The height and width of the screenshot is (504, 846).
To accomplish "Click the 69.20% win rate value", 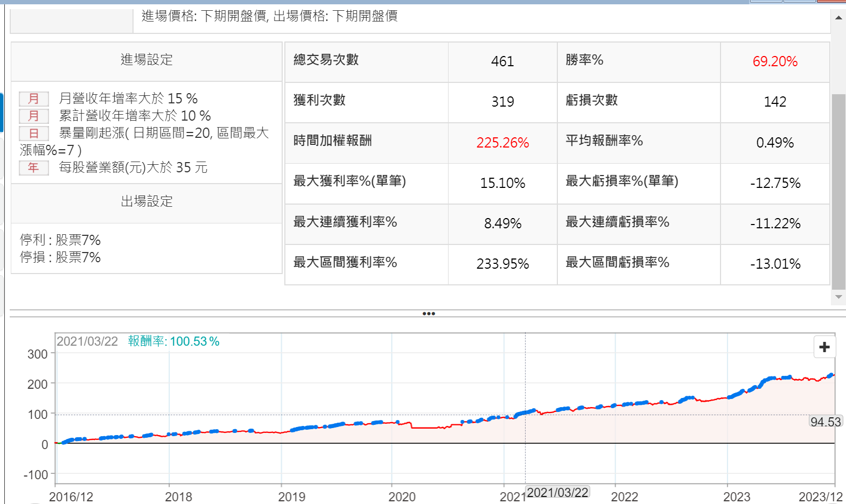I will (x=774, y=61).
